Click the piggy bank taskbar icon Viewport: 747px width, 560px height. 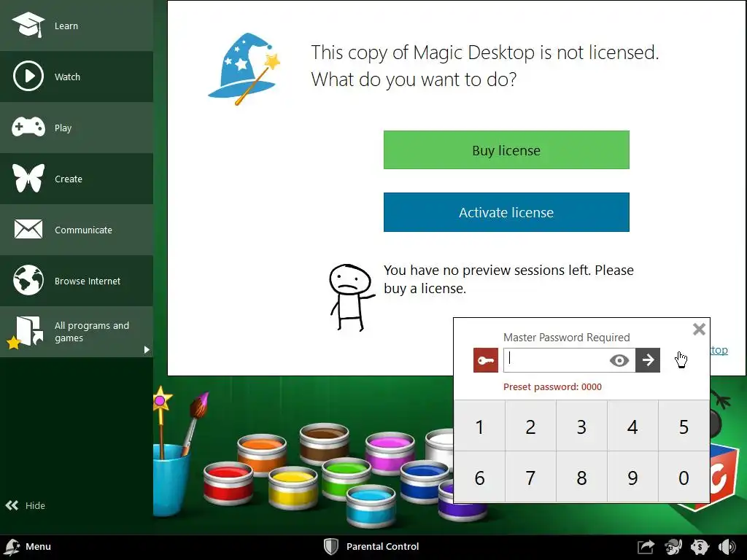click(700, 547)
